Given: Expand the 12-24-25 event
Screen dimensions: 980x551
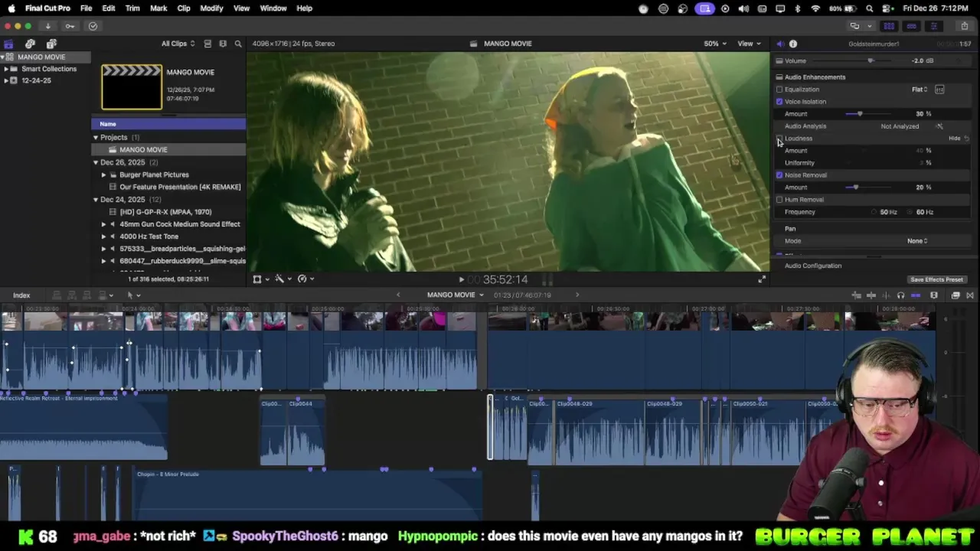Looking at the screenshot, I should tap(6, 80).
